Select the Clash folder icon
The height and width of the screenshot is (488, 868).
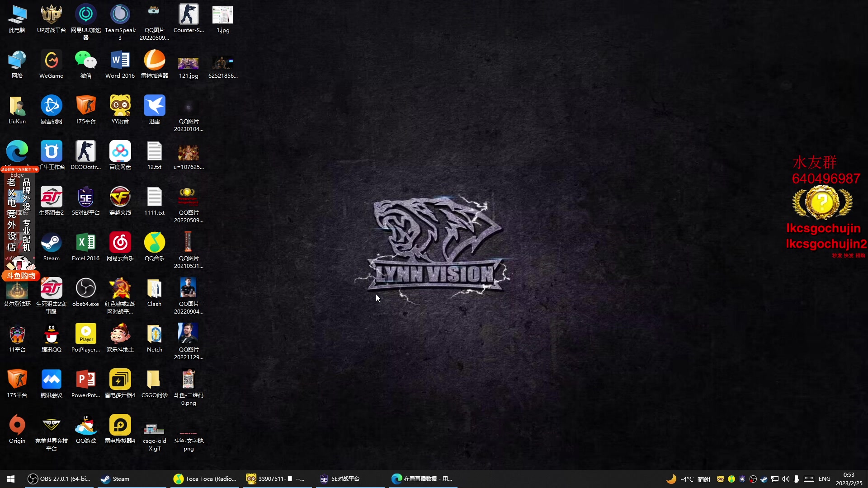pyautogui.click(x=154, y=289)
